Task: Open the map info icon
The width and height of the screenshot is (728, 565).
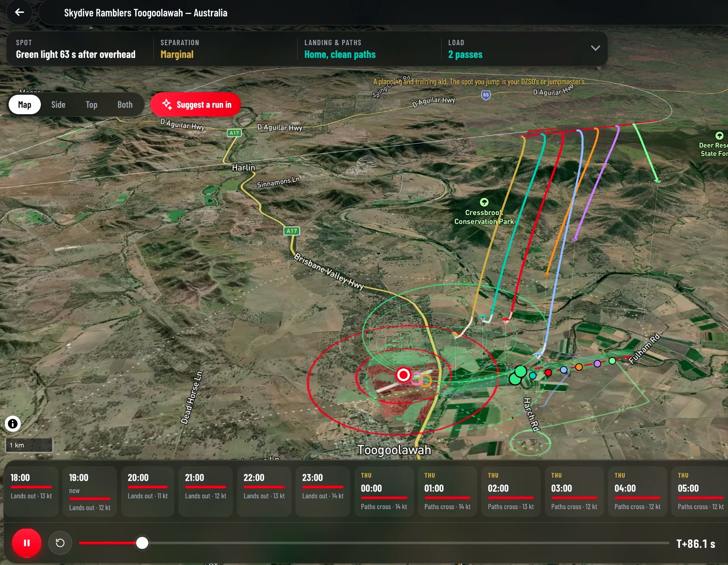Action: (12, 424)
